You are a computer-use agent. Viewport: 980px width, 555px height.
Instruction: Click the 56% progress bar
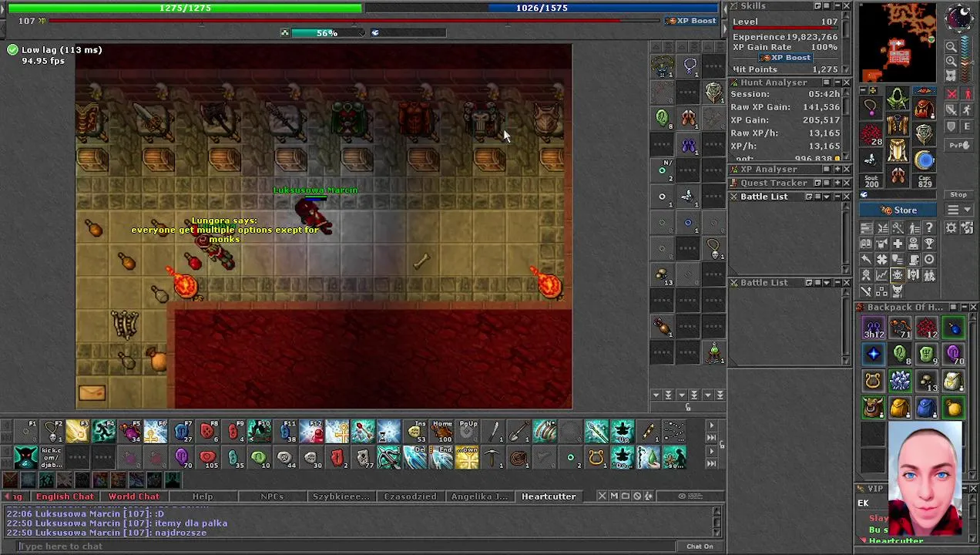point(327,33)
